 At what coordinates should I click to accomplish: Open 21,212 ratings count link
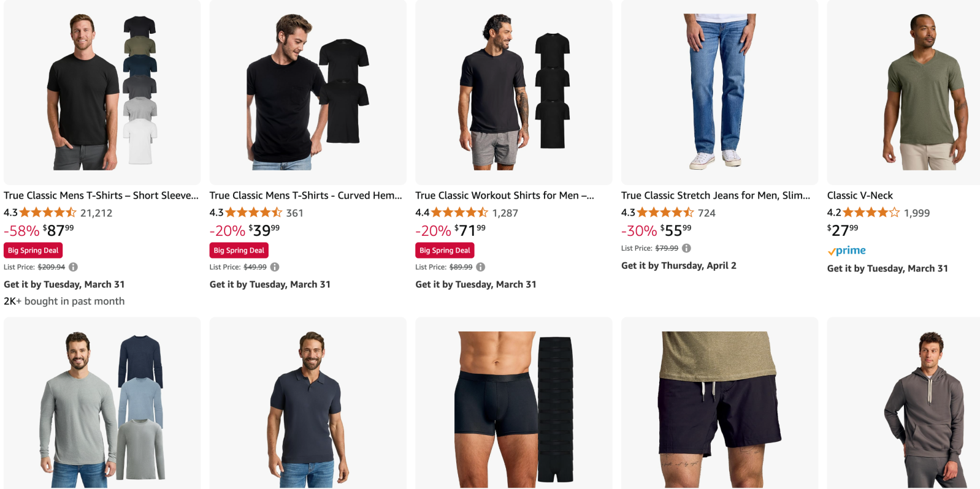click(96, 213)
